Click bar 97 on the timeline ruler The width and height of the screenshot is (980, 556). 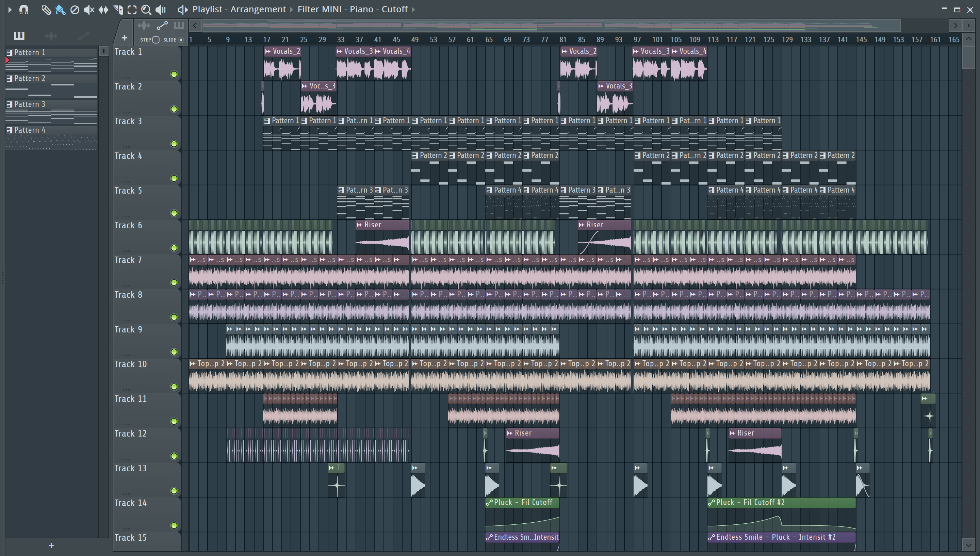pyautogui.click(x=637, y=39)
